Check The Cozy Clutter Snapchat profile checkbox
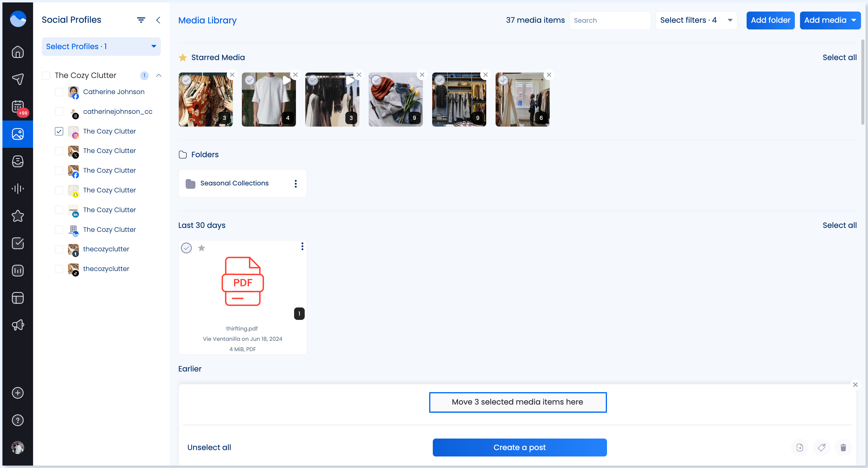 pyautogui.click(x=59, y=190)
